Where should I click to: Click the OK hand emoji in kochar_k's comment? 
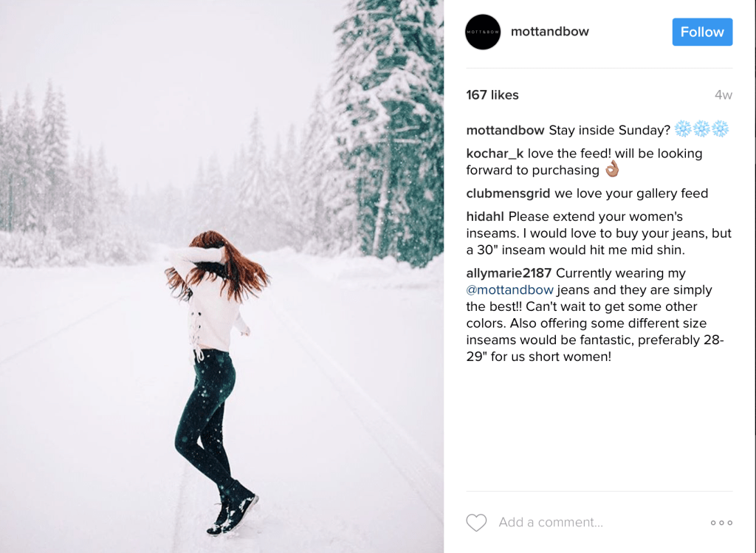tap(611, 170)
